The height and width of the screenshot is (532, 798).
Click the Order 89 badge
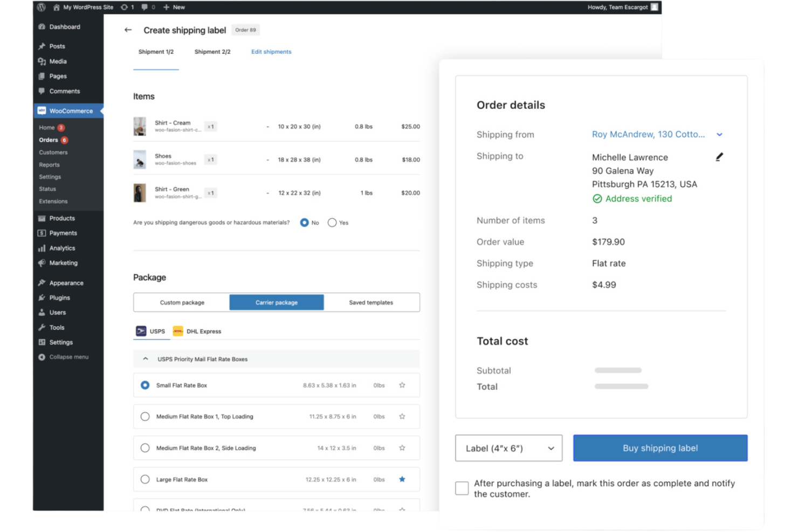245,30
